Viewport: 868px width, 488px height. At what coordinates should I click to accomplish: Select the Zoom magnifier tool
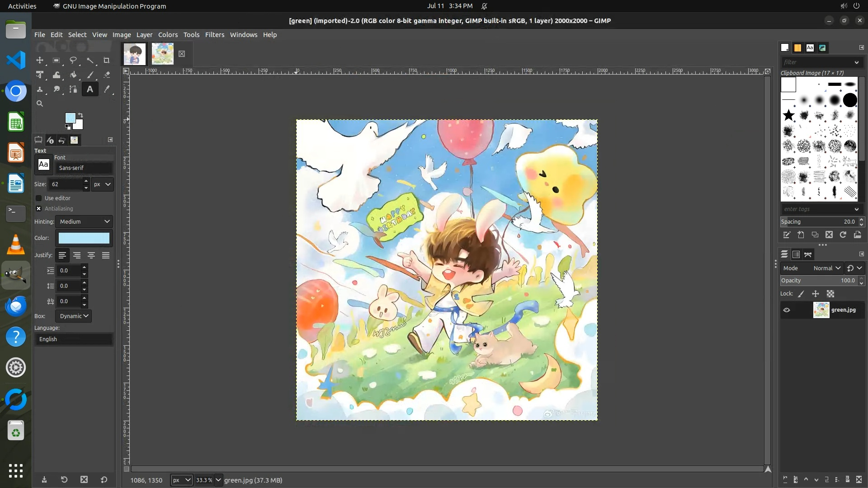[40, 103]
